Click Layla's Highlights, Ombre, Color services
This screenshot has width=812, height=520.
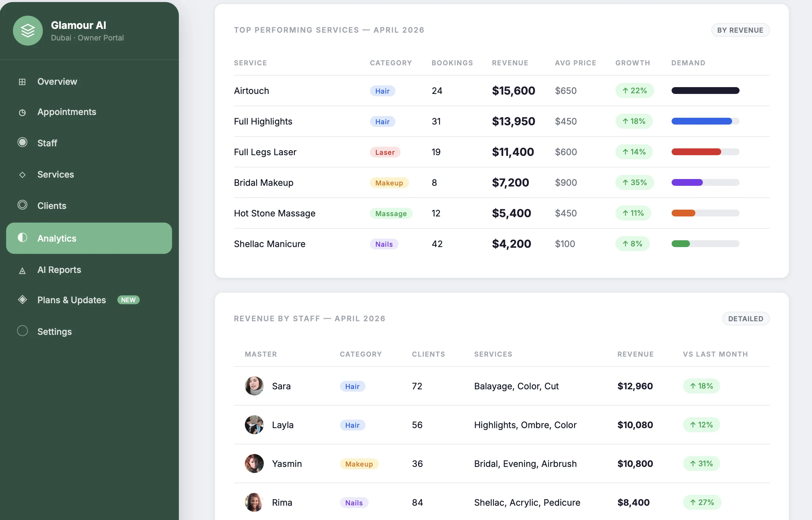(525, 425)
